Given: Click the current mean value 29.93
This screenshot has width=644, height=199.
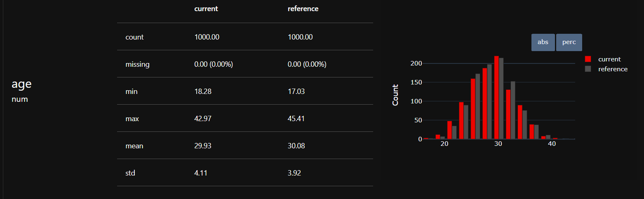Looking at the screenshot, I should pos(203,146).
